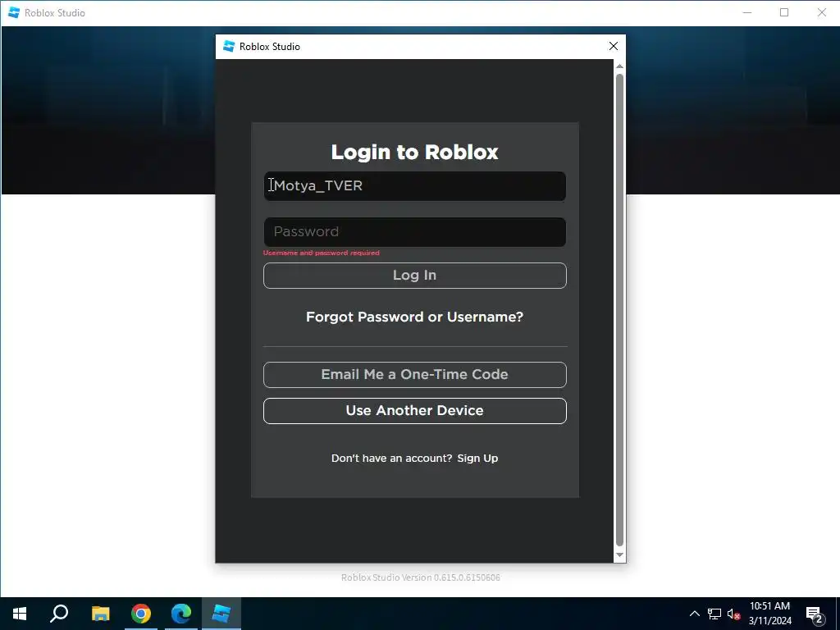Image resolution: width=840 pixels, height=630 pixels.
Task: Open the Sign Up link
Action: (477, 458)
